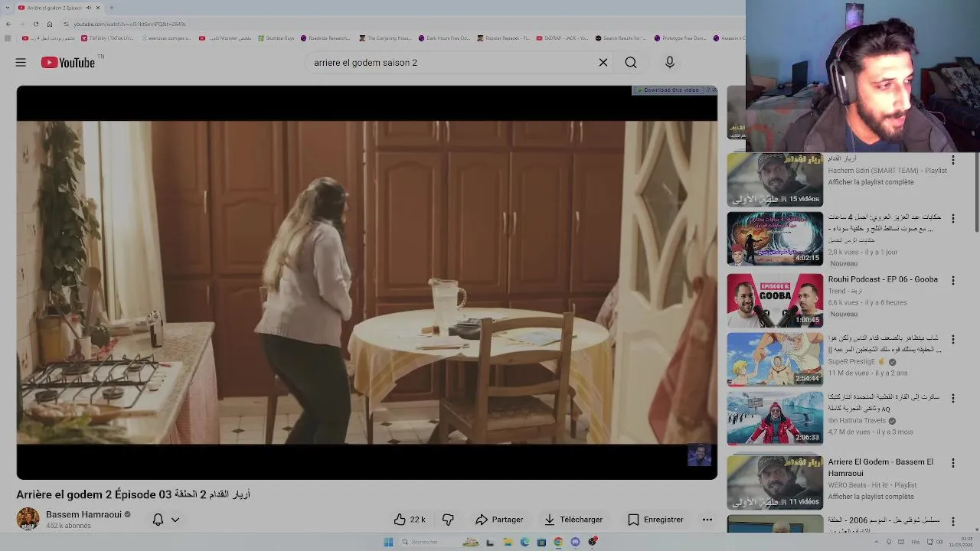
Task: Open File Explorer from the taskbar
Action: [508, 542]
